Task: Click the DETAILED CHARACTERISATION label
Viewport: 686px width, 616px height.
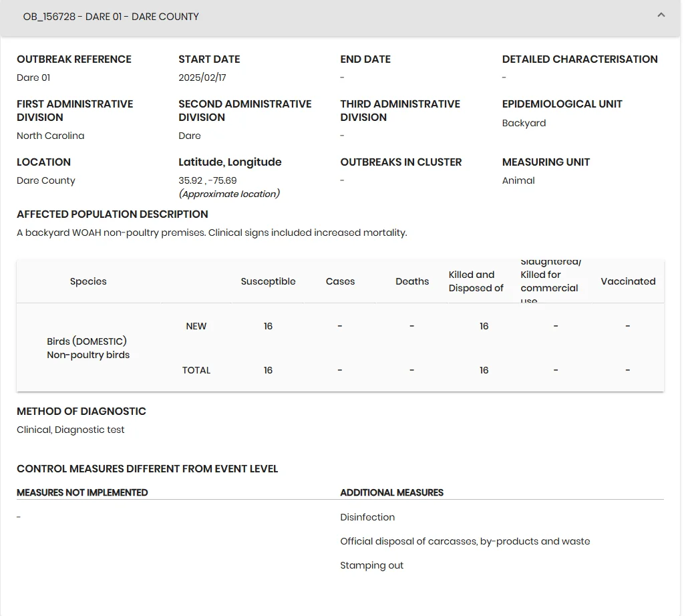Action: pyautogui.click(x=580, y=59)
